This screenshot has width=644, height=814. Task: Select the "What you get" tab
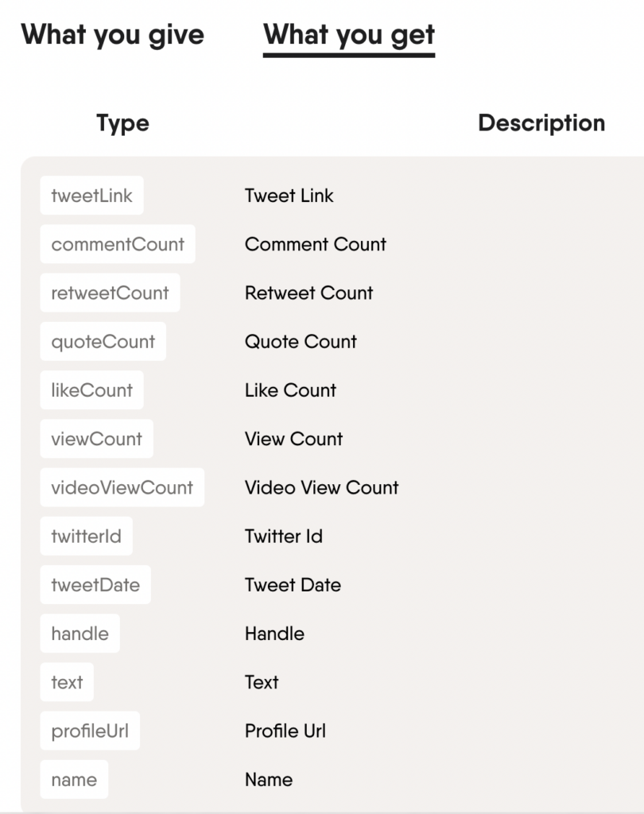pos(348,35)
